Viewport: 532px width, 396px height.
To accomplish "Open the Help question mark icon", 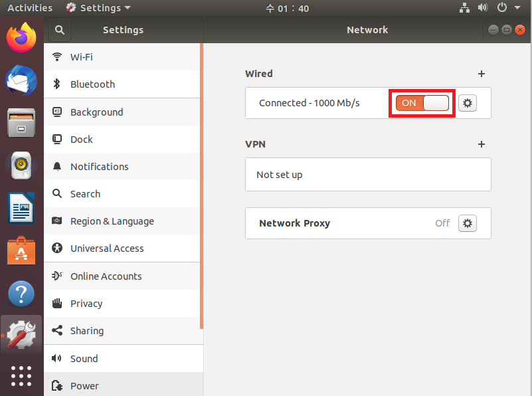I will [21, 294].
